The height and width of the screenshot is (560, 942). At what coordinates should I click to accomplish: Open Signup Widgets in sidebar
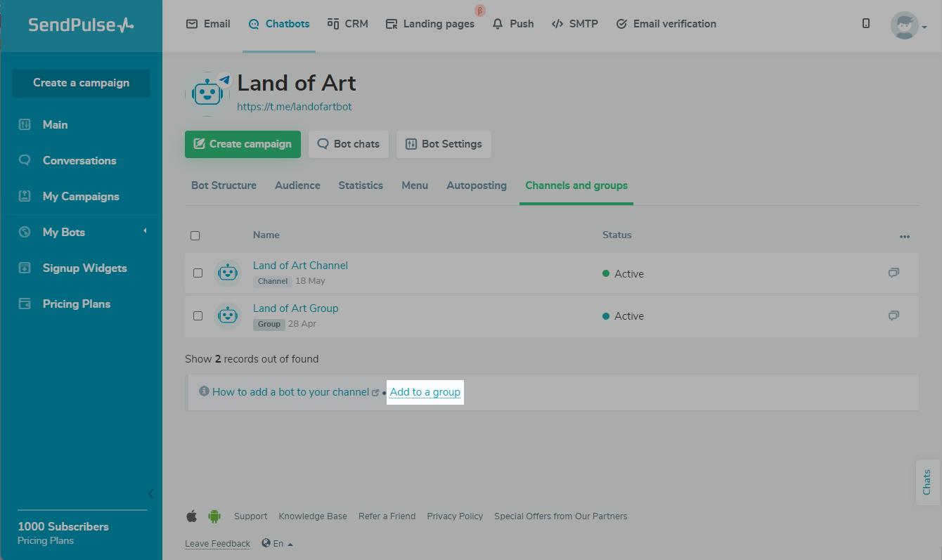click(x=84, y=268)
